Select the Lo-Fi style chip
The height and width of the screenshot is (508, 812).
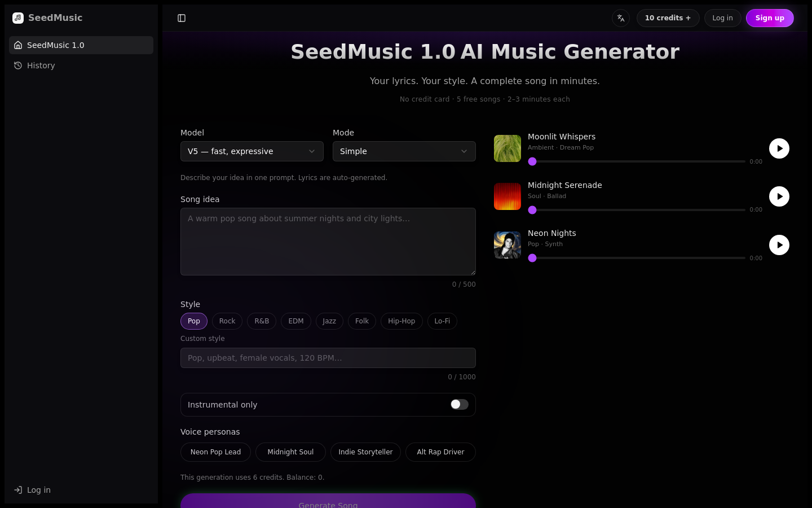442,321
